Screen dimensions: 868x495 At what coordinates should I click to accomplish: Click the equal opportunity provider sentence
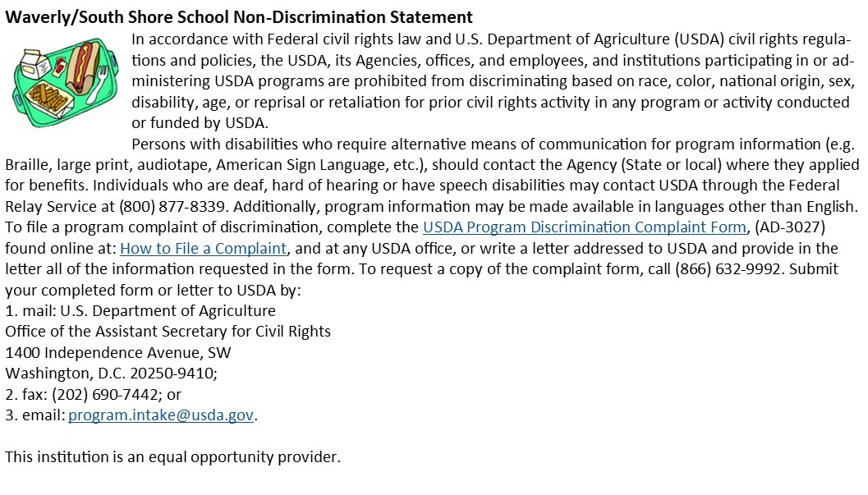click(172, 457)
